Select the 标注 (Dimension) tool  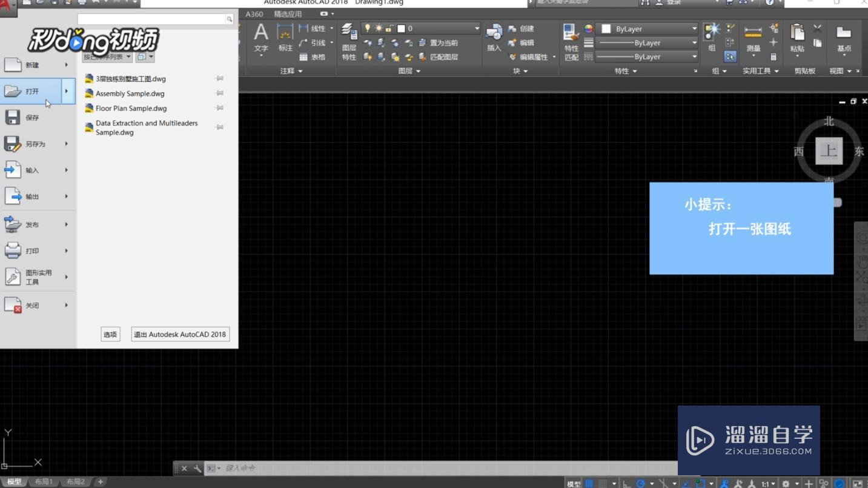(285, 38)
